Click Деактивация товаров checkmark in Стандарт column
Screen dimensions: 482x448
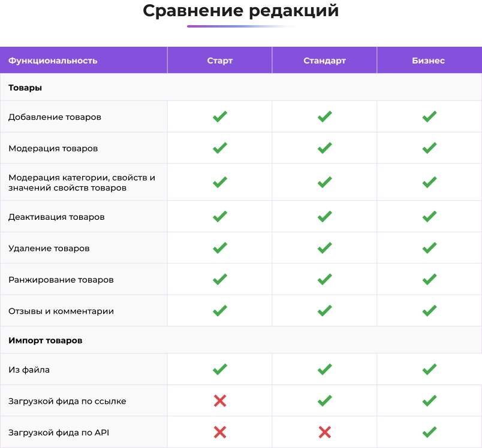[x=324, y=216]
